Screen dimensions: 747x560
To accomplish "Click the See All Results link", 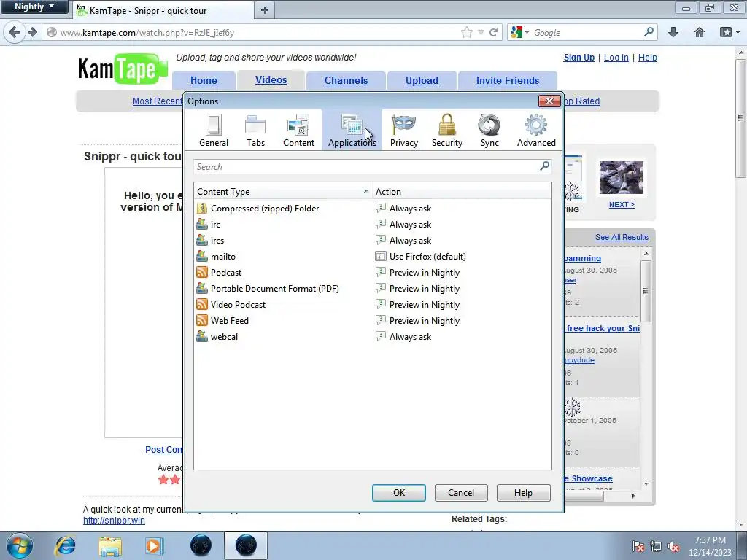I will pyautogui.click(x=622, y=237).
